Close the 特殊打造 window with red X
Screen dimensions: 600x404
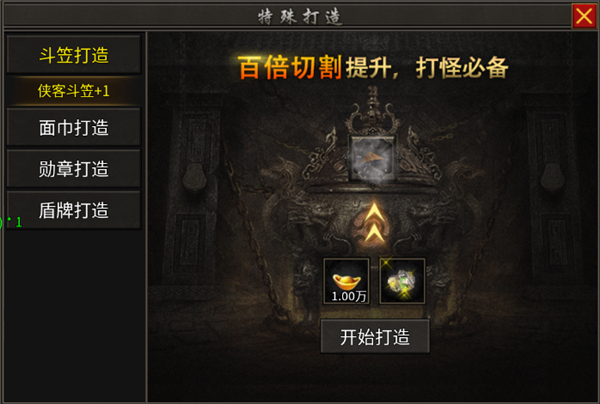tap(584, 16)
